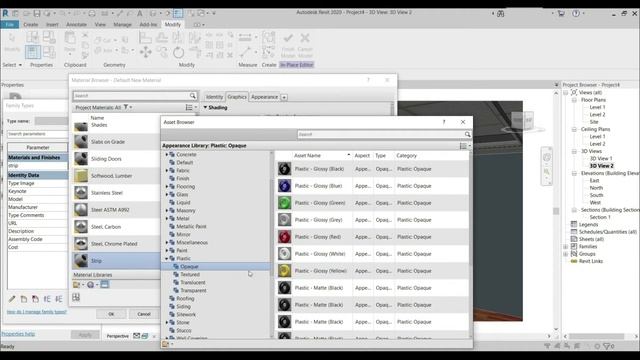This screenshot has height=360, width=640.
Task: Open the Manage ribbon tab
Action: tap(122, 24)
